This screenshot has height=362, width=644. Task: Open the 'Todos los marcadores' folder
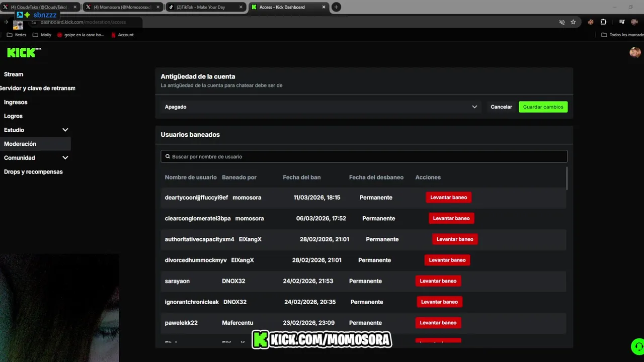[622, 35]
